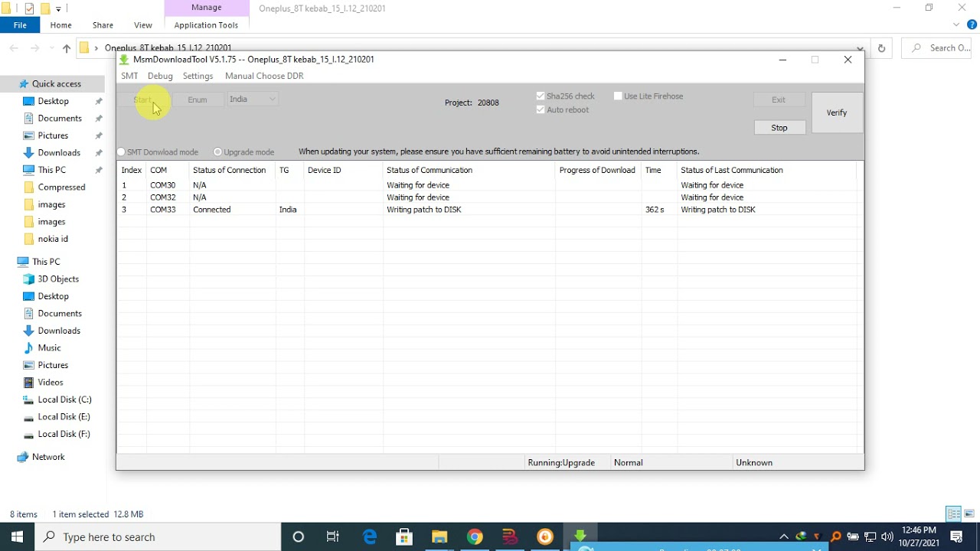This screenshot has width=980, height=551.
Task: Open Cortana circle icon on taskbar
Action: (299, 536)
